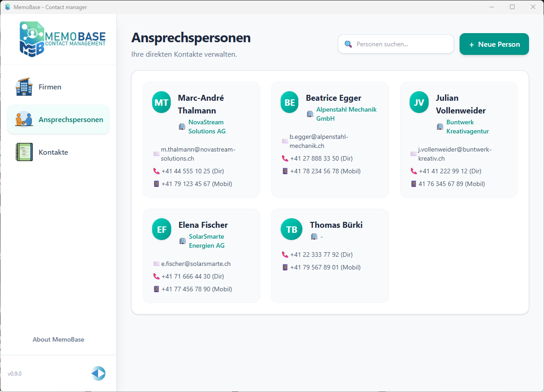
Task: Click number +41 78 234 56 78 (Mobil)
Action: (x=326, y=171)
